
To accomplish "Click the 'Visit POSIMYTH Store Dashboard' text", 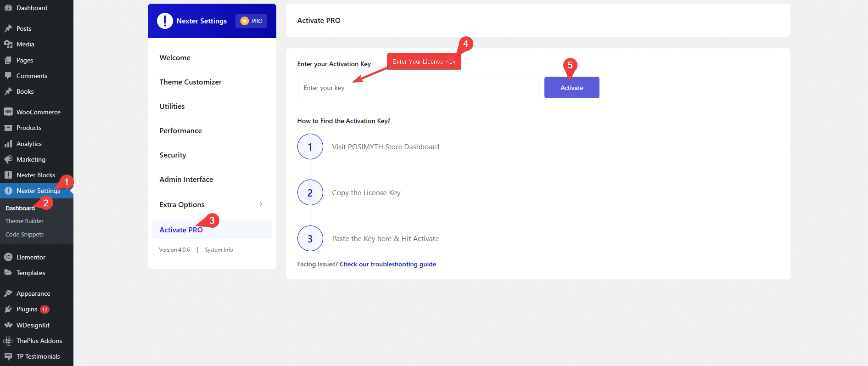I will [386, 146].
